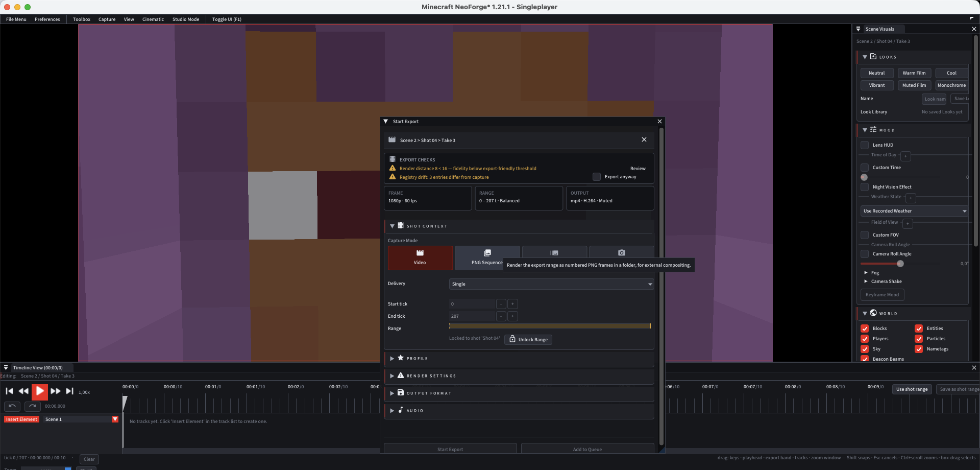
Task: Jump playhead to timeline start
Action: [x=9, y=391]
